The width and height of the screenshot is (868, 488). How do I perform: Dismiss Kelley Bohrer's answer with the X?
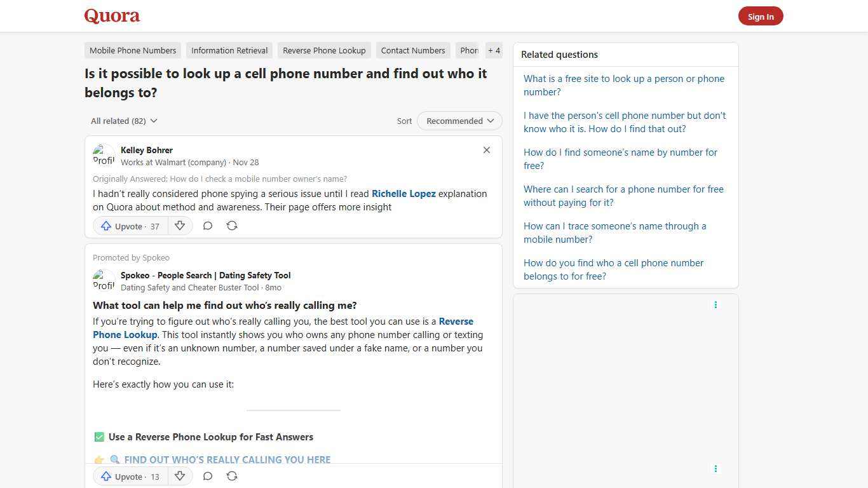[x=486, y=150]
